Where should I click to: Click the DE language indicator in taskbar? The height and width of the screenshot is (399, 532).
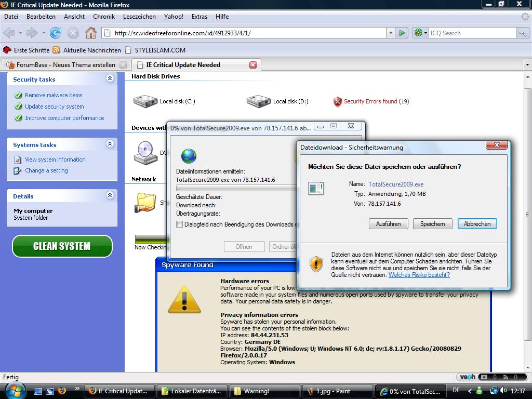pyautogui.click(x=456, y=391)
